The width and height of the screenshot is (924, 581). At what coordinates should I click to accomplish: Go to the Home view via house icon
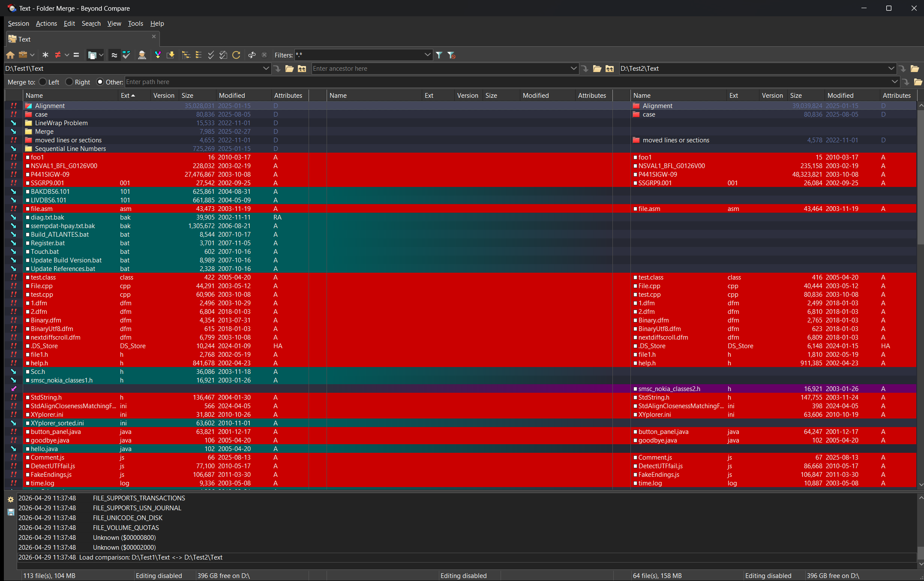(10, 55)
